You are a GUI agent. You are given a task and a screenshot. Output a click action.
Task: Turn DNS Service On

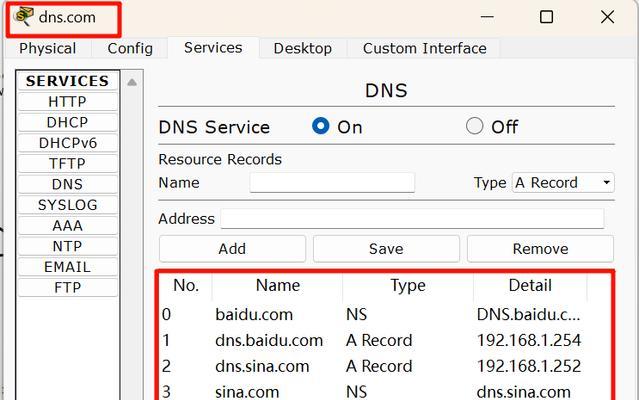pyautogui.click(x=321, y=126)
